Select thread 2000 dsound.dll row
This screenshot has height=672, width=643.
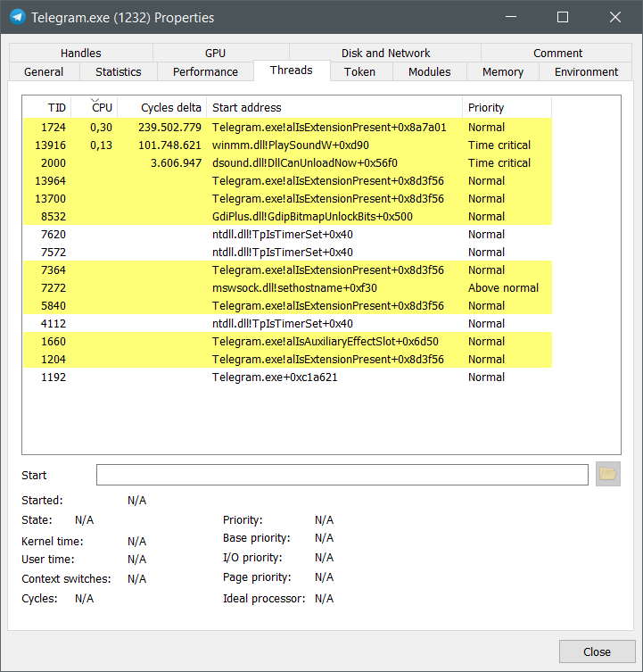[x=287, y=162]
